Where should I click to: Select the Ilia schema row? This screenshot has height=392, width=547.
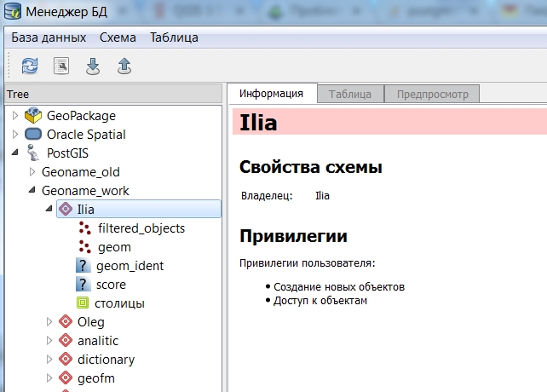(x=139, y=209)
